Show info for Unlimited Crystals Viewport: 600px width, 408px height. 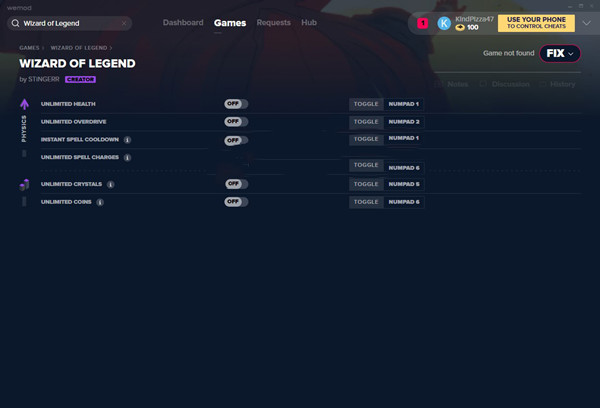point(111,184)
